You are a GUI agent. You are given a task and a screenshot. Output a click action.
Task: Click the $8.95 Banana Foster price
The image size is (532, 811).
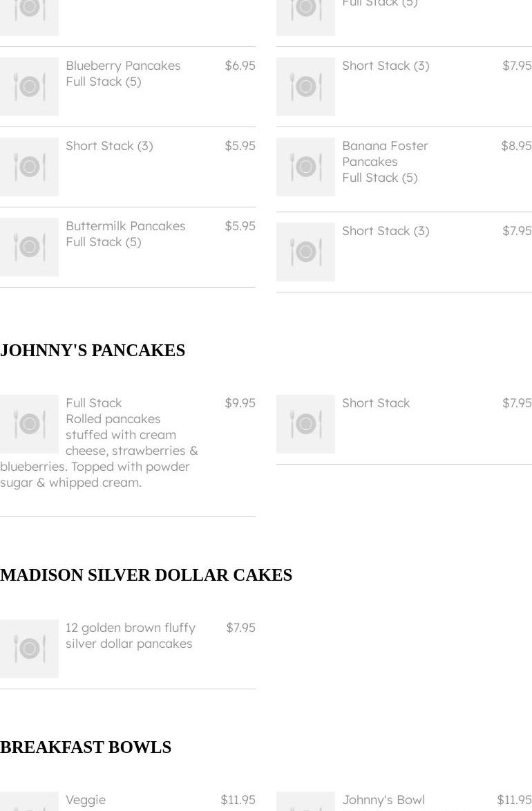coord(516,146)
